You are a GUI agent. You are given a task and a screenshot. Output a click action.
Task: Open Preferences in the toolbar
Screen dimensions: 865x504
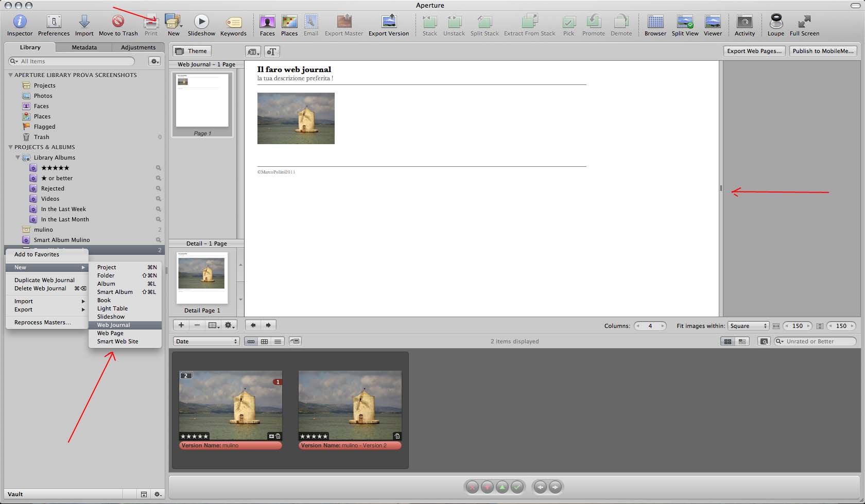pyautogui.click(x=54, y=25)
